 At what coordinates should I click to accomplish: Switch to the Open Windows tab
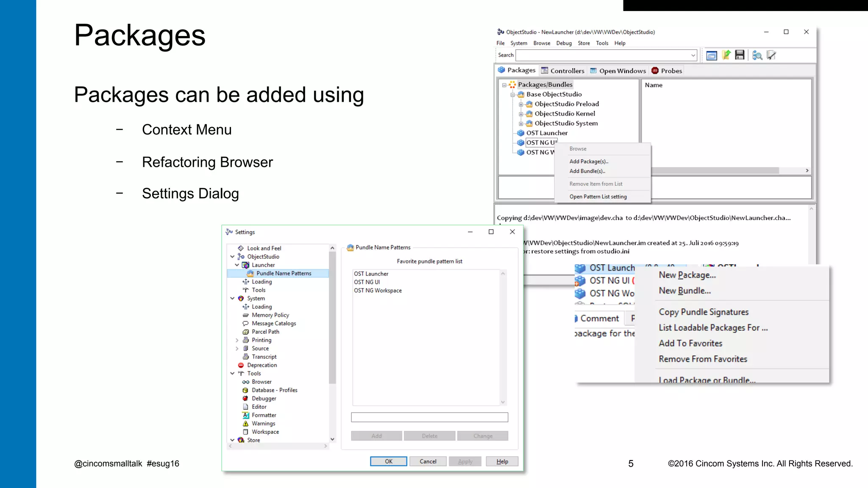(x=618, y=71)
